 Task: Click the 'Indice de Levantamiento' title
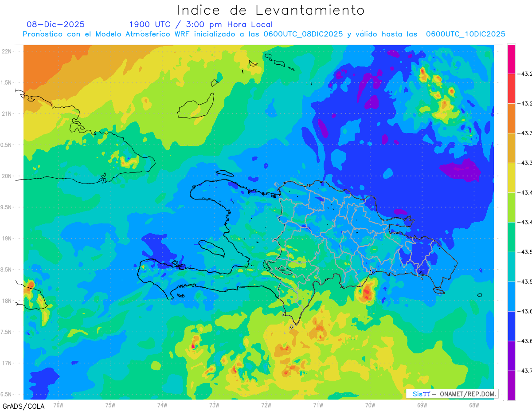[x=271, y=10]
